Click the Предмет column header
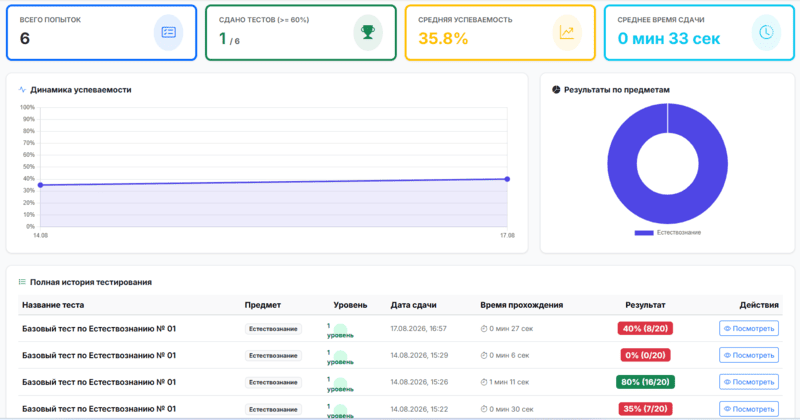This screenshot has height=420, width=800. (x=263, y=305)
